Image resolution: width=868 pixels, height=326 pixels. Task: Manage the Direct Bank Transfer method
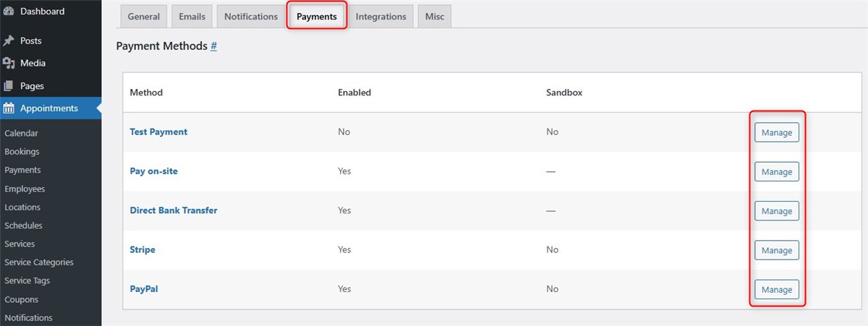(x=777, y=211)
